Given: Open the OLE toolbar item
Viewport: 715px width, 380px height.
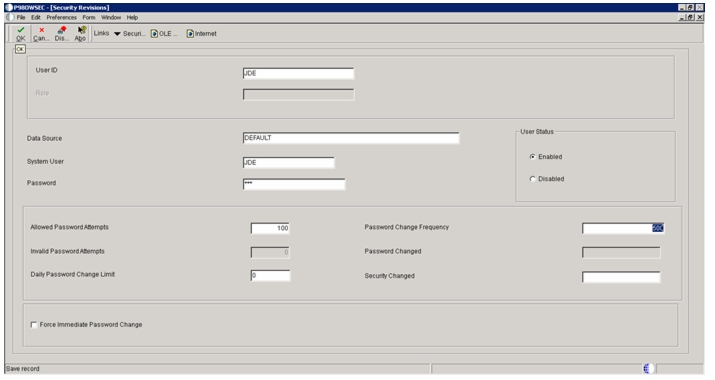Looking at the screenshot, I should 164,34.
